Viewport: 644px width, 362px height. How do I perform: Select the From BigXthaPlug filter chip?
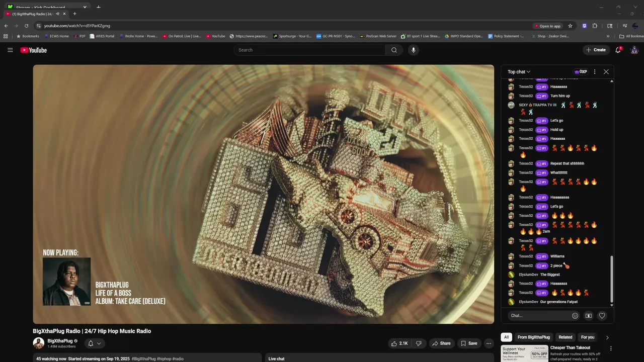tap(534, 337)
